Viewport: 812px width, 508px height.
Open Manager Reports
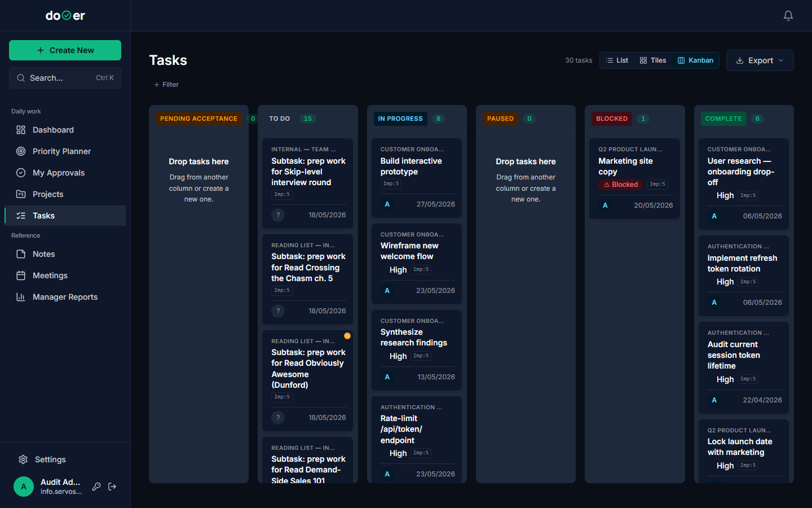[x=65, y=297]
